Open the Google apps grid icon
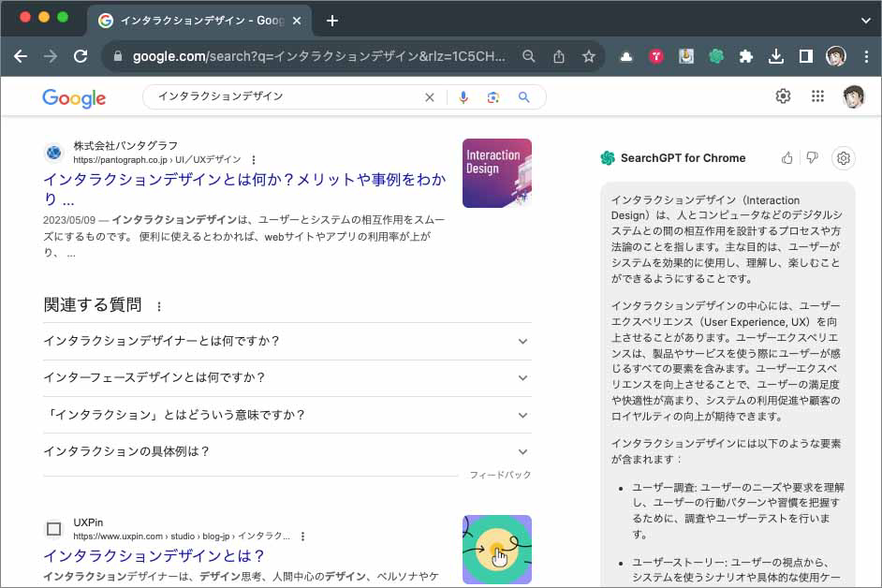882x588 pixels. pyautogui.click(x=817, y=96)
